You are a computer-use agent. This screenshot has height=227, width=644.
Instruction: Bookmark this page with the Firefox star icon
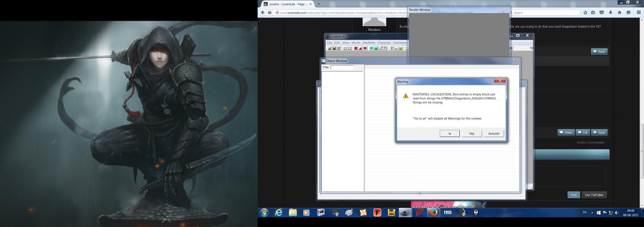click(x=585, y=13)
